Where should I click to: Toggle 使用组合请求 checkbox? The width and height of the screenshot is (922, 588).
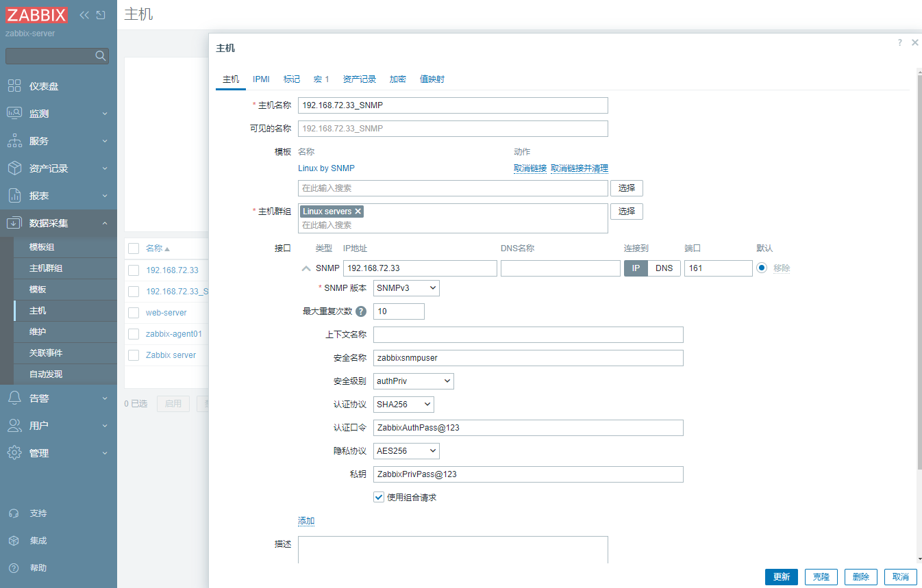coord(378,498)
